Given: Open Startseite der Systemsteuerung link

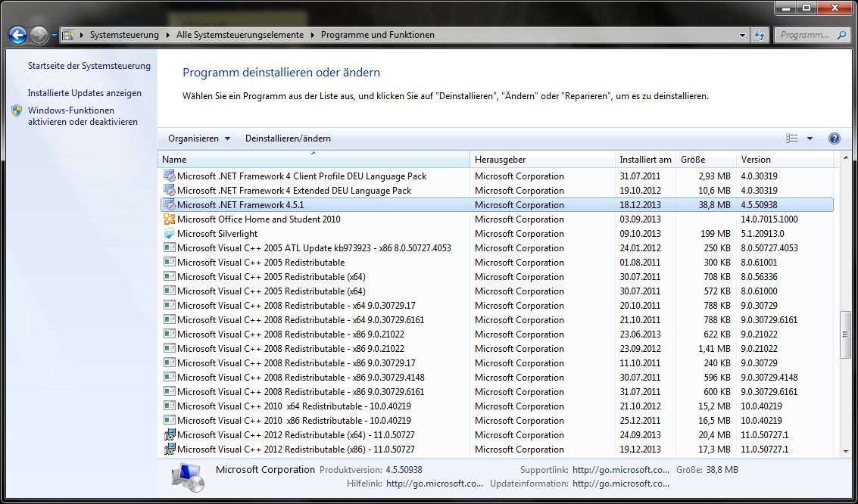Looking at the screenshot, I should [89, 66].
